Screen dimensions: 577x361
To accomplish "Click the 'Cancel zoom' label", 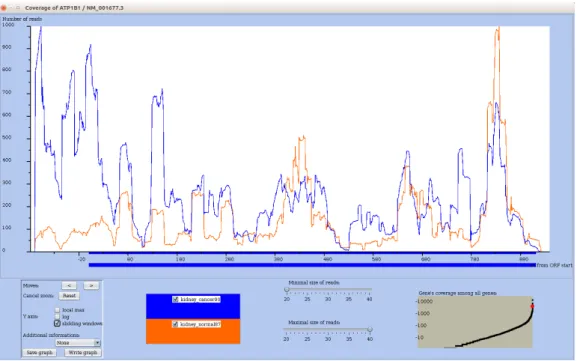I will tap(38, 295).
